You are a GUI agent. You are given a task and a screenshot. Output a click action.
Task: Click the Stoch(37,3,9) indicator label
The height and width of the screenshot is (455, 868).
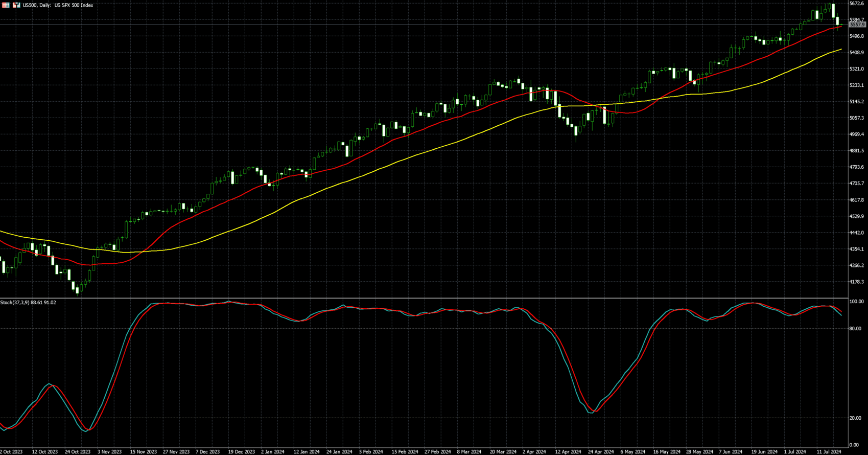point(28,303)
